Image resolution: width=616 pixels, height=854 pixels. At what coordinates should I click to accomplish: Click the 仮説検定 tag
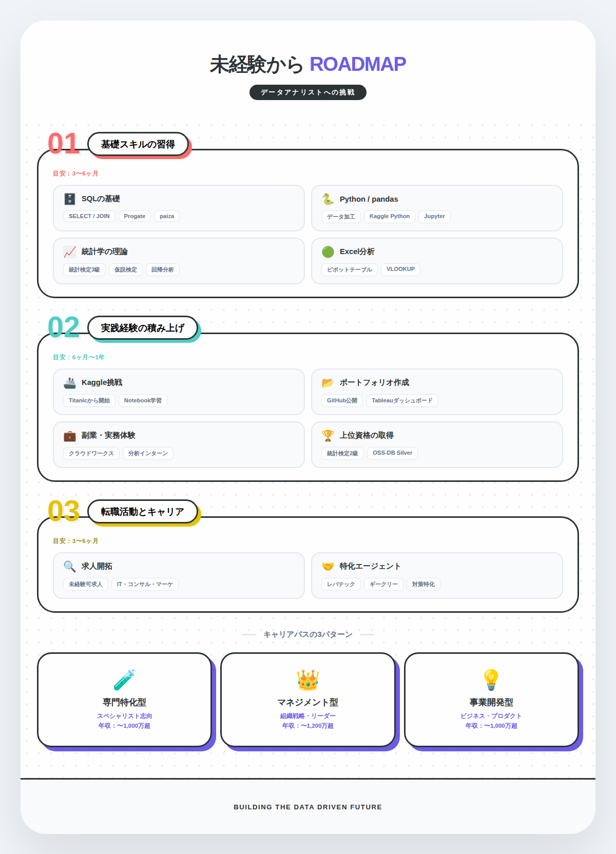click(126, 269)
